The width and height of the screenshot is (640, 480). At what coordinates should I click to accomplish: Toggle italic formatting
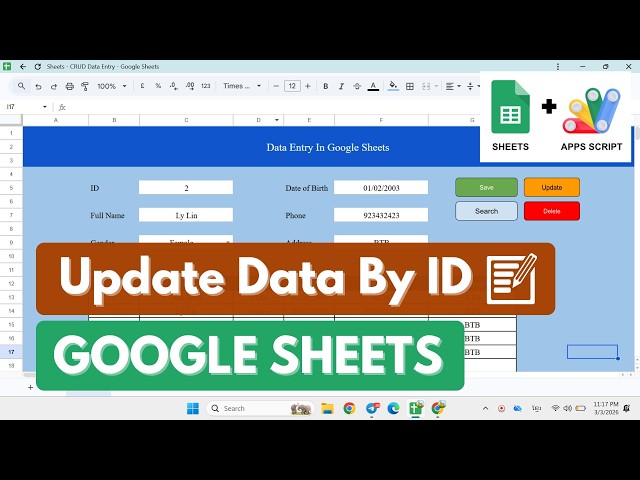341,86
